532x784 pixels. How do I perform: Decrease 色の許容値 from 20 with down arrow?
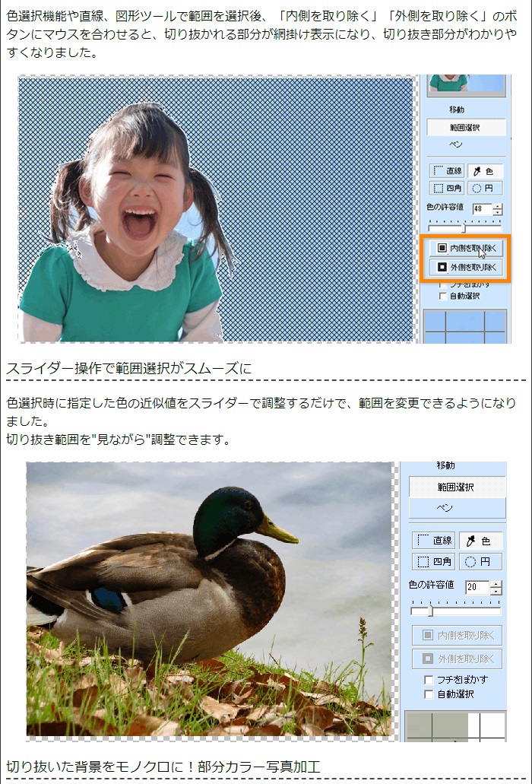496,591
